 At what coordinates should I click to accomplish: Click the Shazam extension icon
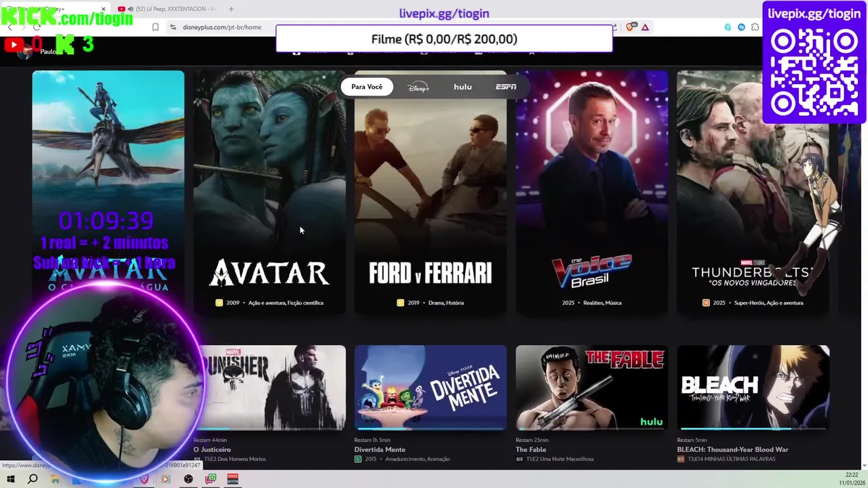tap(741, 27)
